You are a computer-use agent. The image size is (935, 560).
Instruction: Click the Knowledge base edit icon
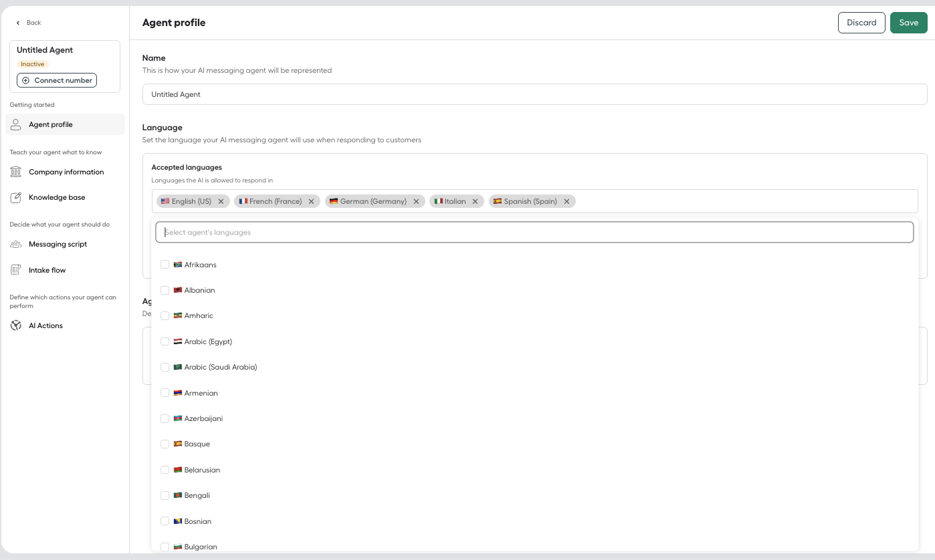[16, 197]
